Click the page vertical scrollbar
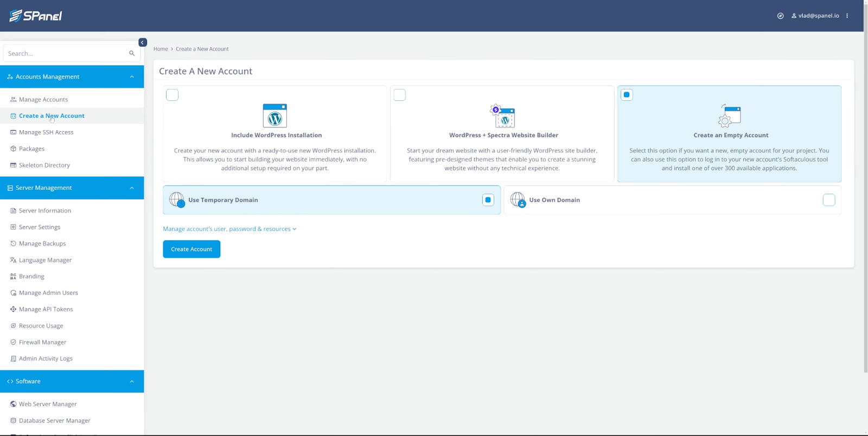The height and width of the screenshot is (436, 868). coord(866,190)
